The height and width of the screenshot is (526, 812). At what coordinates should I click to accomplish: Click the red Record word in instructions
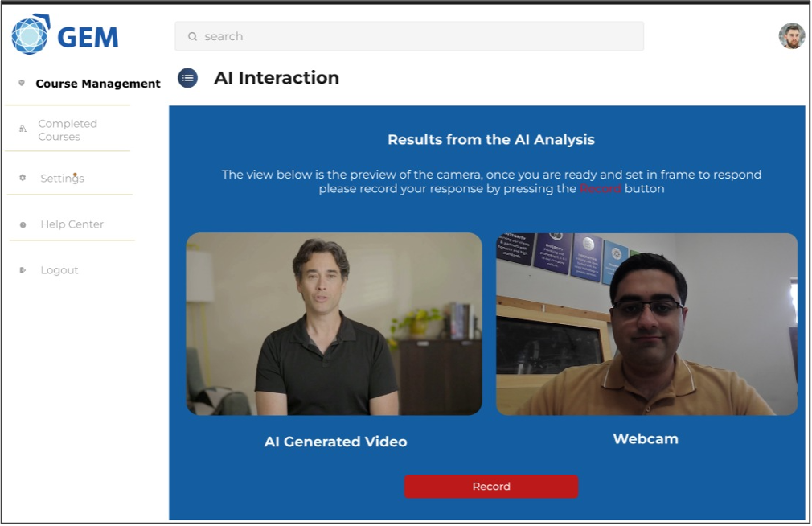point(601,189)
